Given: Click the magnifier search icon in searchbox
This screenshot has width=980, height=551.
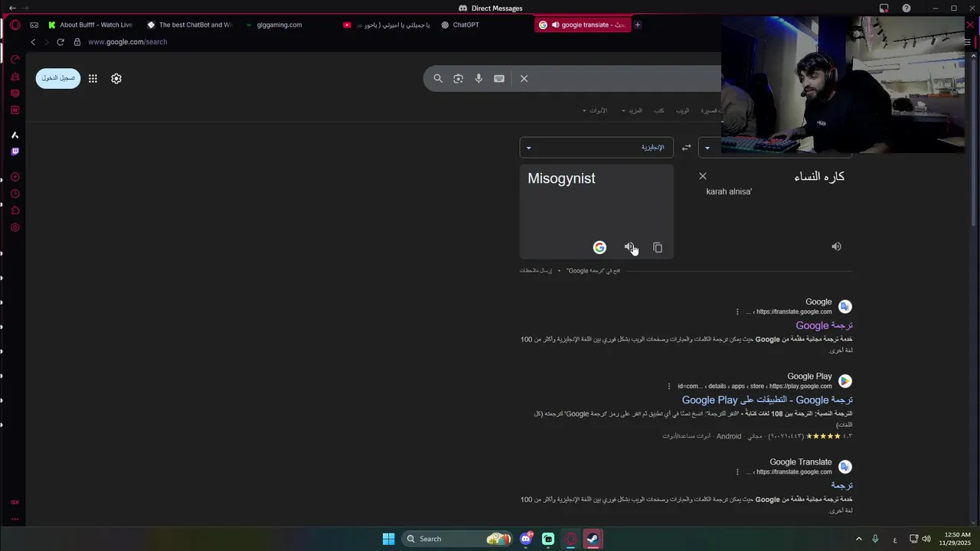Looking at the screenshot, I should pyautogui.click(x=438, y=78).
